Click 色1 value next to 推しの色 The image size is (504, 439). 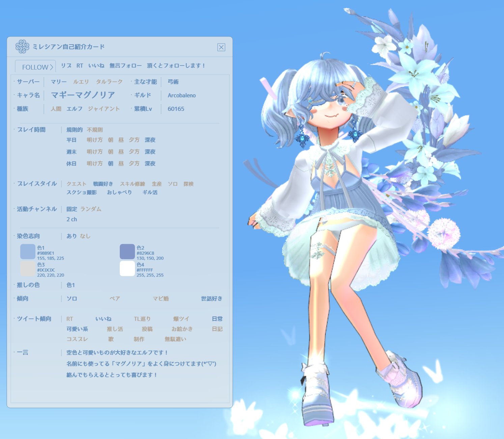71,285
